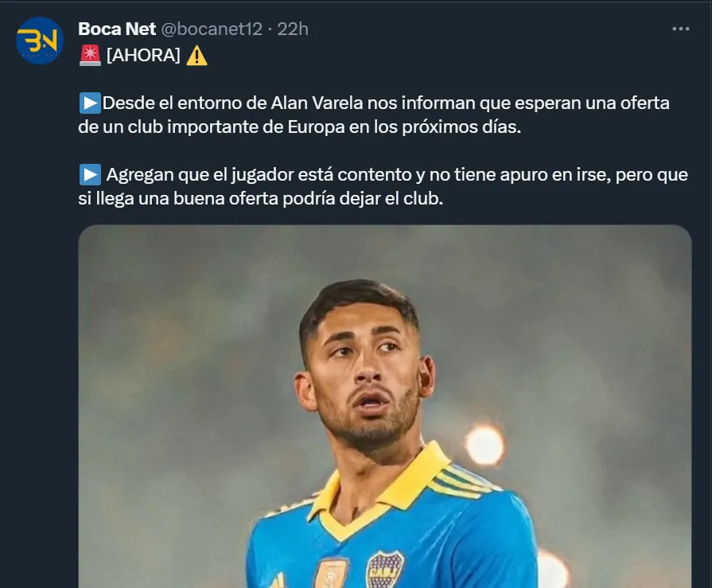712x588 pixels.
Task: Click the red siren emoji
Action: (x=90, y=56)
